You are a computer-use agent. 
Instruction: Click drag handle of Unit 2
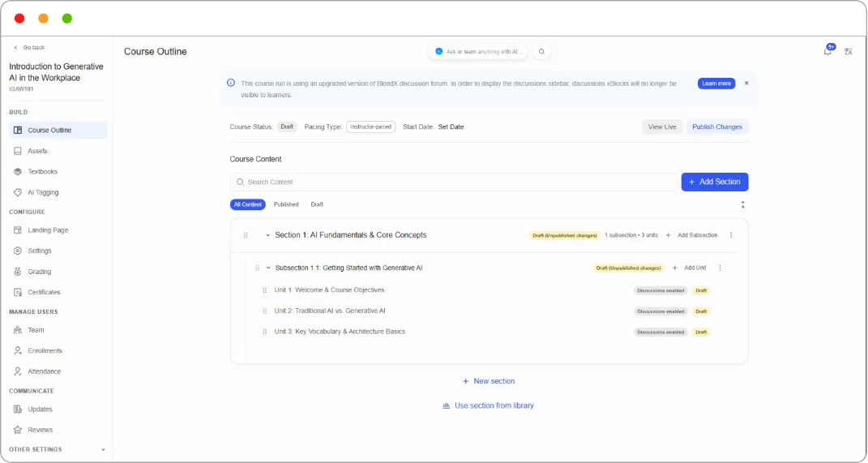pyautogui.click(x=264, y=311)
